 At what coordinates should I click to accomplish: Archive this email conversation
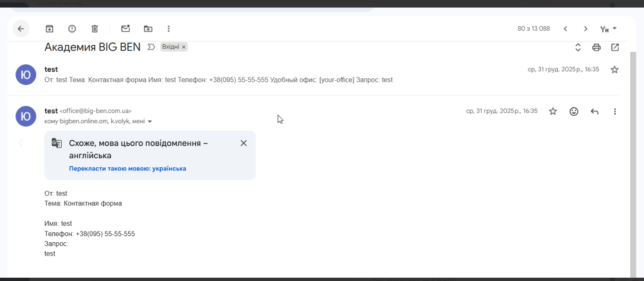tap(50, 29)
